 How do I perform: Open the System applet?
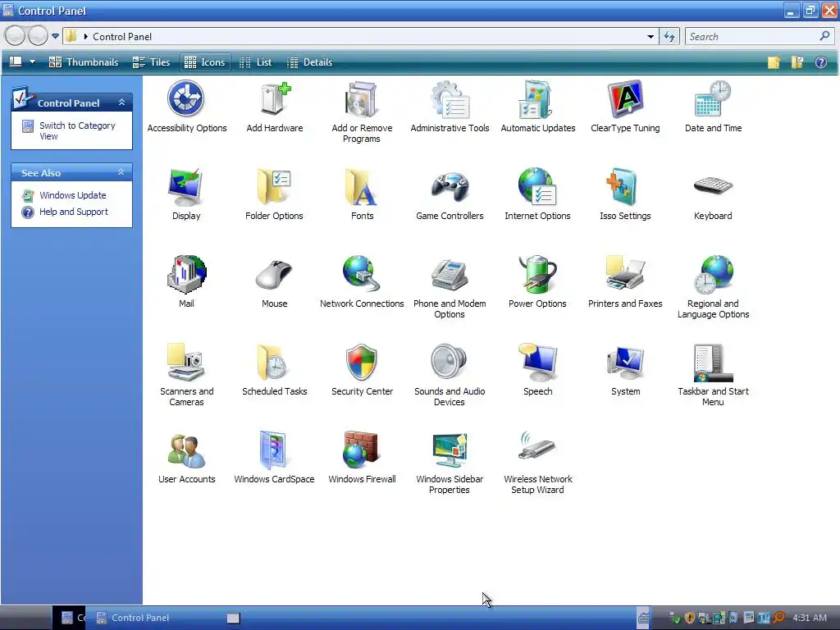[x=625, y=370]
